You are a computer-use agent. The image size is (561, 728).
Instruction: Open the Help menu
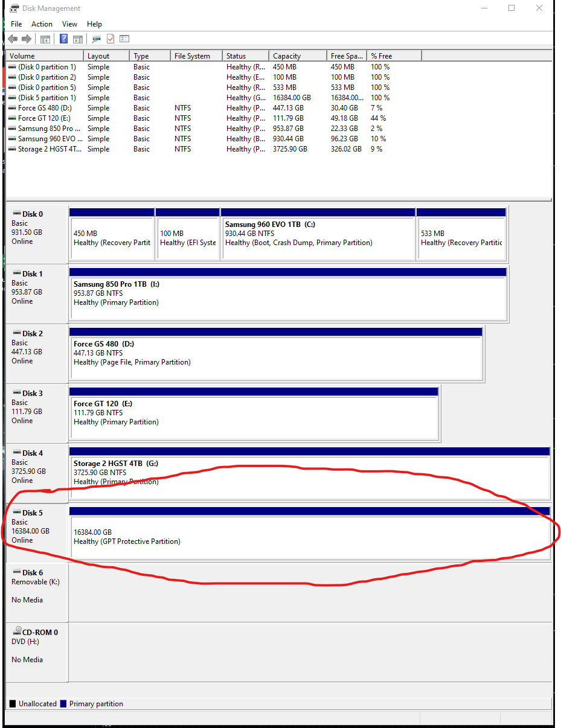tap(94, 24)
